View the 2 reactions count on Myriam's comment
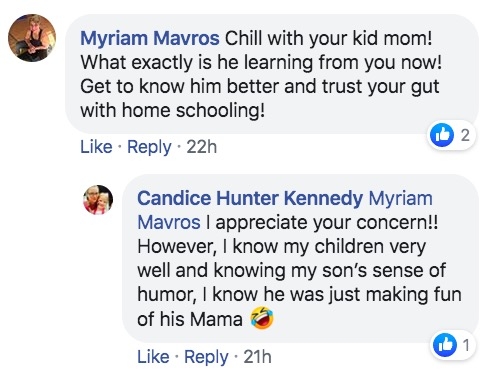 [x=465, y=135]
